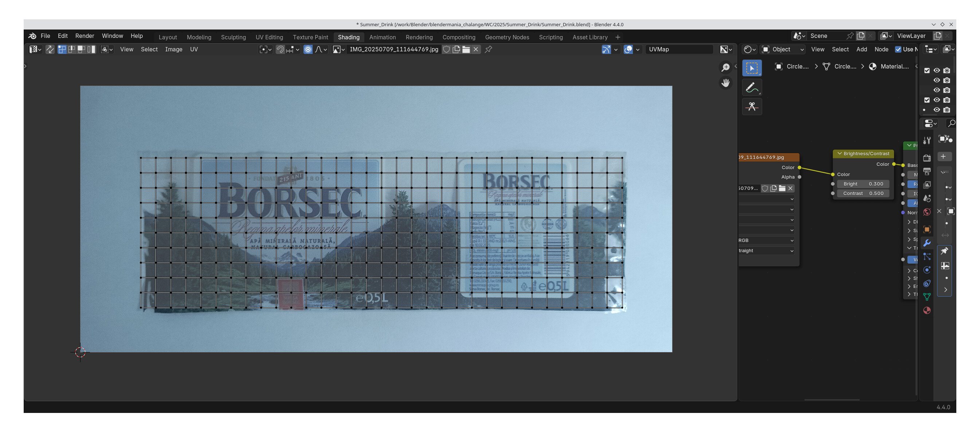
Task: Open Add menu in node editor
Action: coord(862,49)
